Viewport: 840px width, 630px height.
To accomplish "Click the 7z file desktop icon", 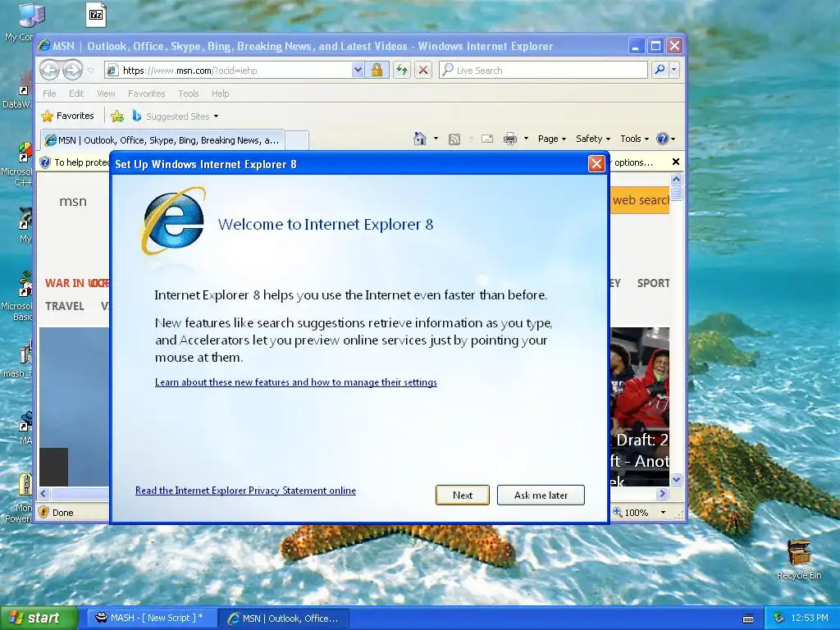I will [96, 15].
